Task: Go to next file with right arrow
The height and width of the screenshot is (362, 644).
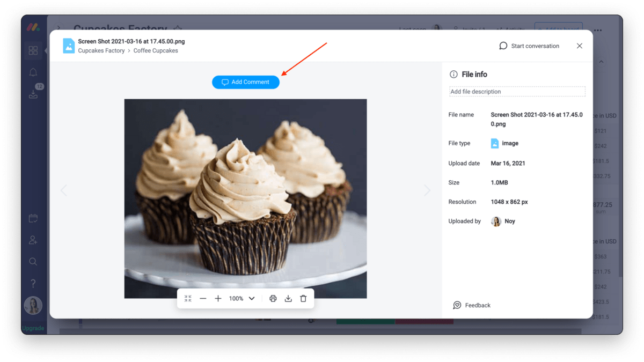Action: [427, 190]
